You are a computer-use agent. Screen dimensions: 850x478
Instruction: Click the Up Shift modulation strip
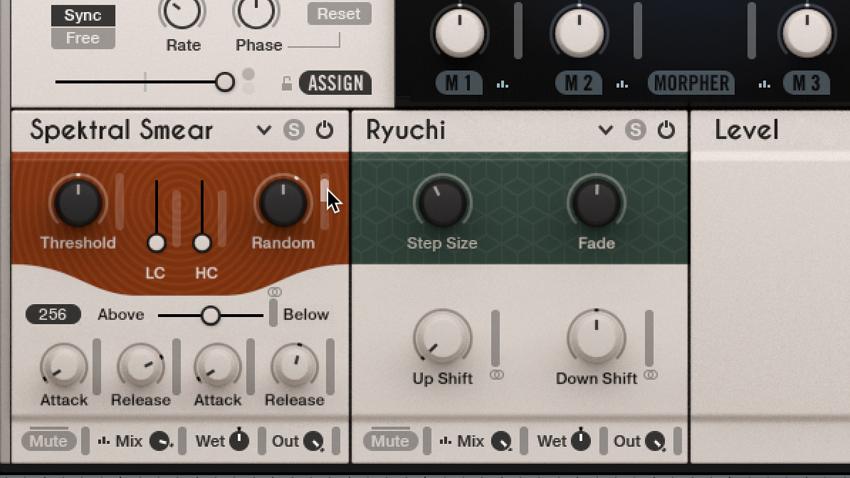(x=495, y=338)
